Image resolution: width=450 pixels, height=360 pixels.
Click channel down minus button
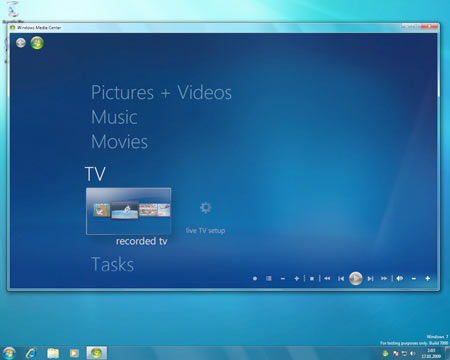pos(283,279)
